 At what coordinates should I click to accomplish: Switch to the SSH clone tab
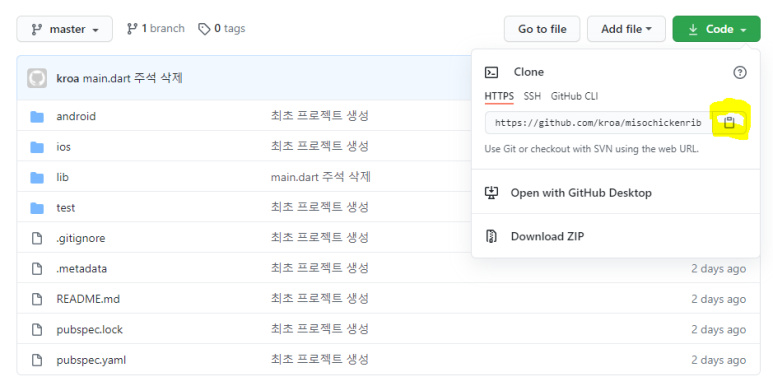532,96
